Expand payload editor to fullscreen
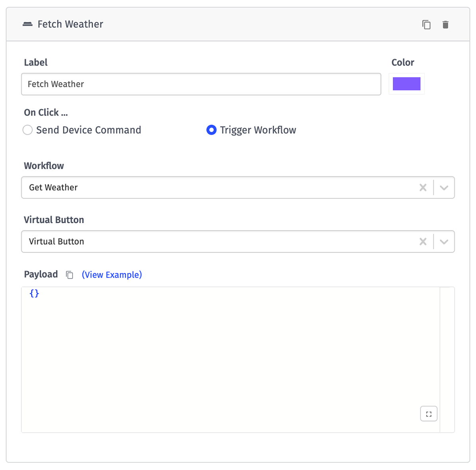 click(429, 414)
